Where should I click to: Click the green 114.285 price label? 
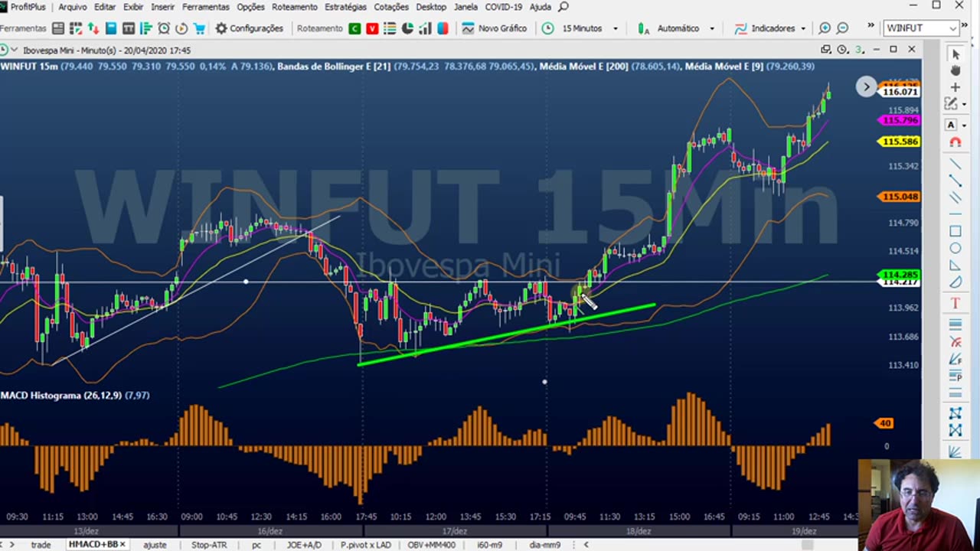[900, 275]
